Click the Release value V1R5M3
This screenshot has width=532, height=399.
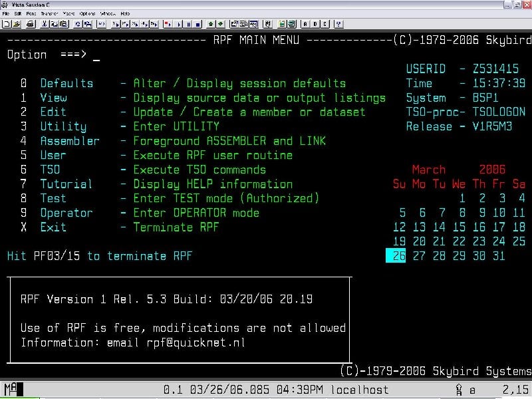(x=492, y=126)
